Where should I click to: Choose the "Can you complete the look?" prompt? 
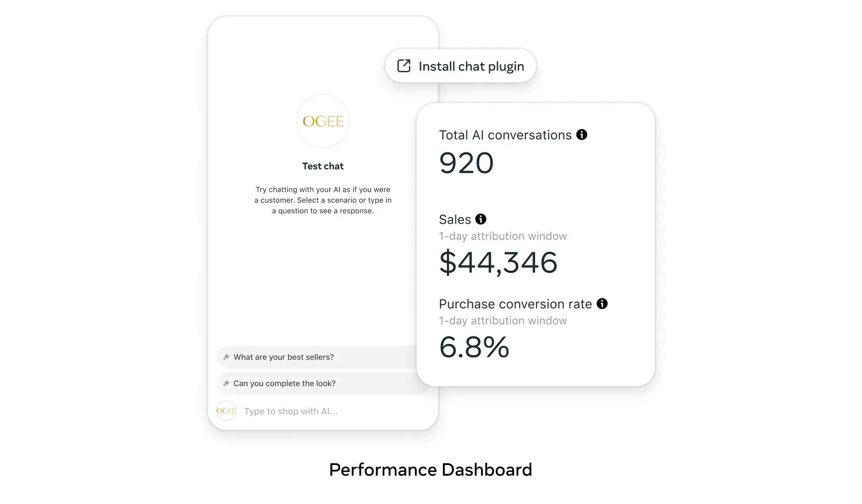click(x=284, y=384)
